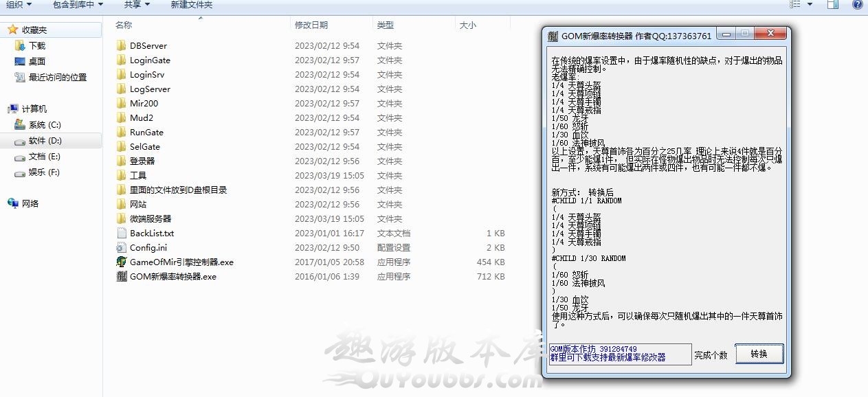The width and height of the screenshot is (868, 397).
Task: Open the 共享 dropdown menu
Action: click(137, 4)
